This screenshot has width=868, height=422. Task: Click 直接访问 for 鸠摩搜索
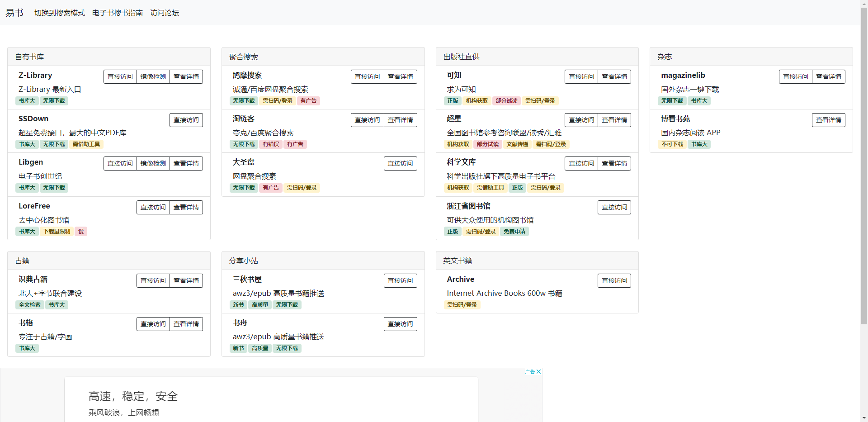[x=367, y=76]
